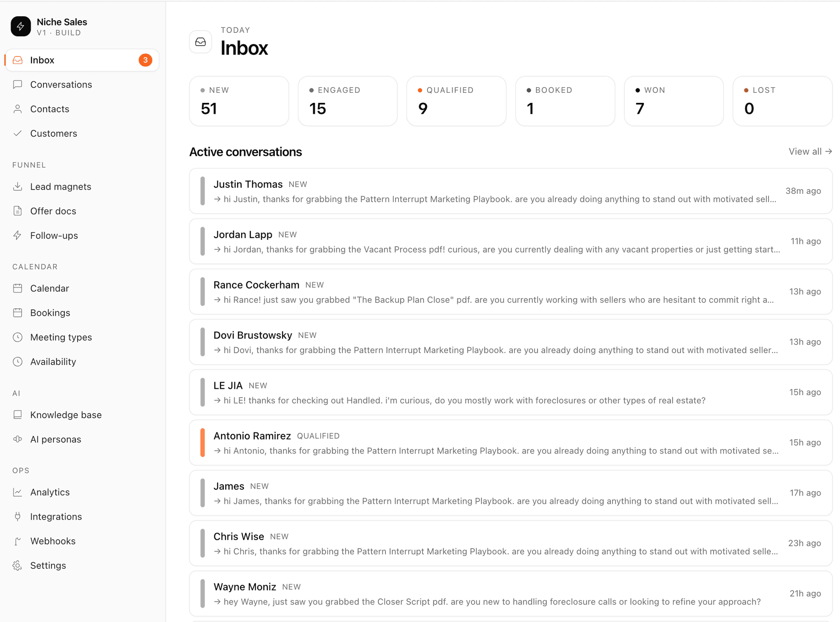Viewport: 840px width, 622px height.
Task: Click the Availability clock icon
Action: 17,362
